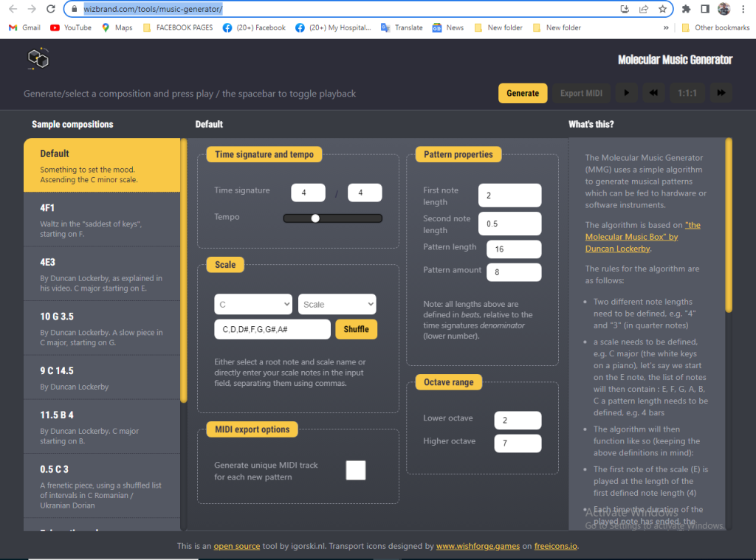Select the 0.5 C 3 sample composition
Viewport: 756px width, 560px height.
coord(102,486)
